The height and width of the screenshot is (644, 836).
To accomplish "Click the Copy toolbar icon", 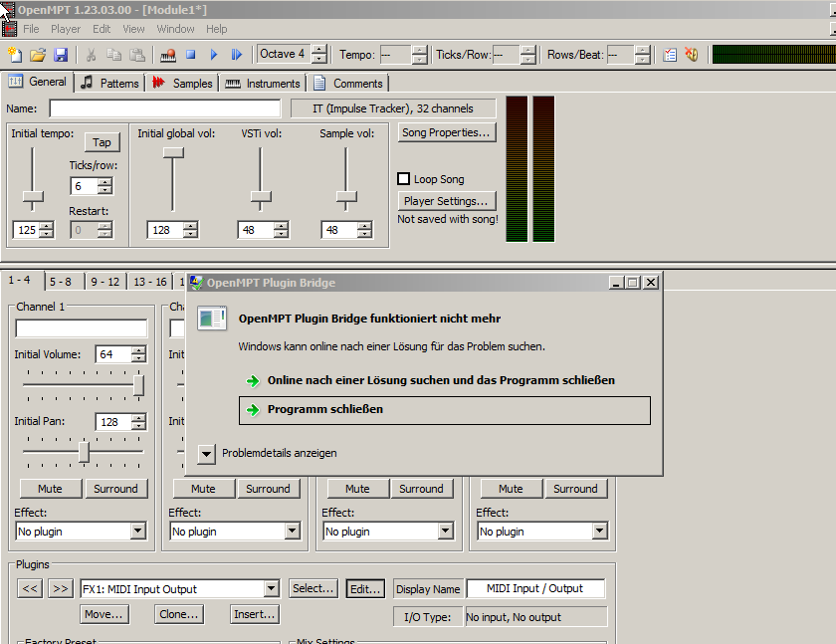I will click(113, 55).
